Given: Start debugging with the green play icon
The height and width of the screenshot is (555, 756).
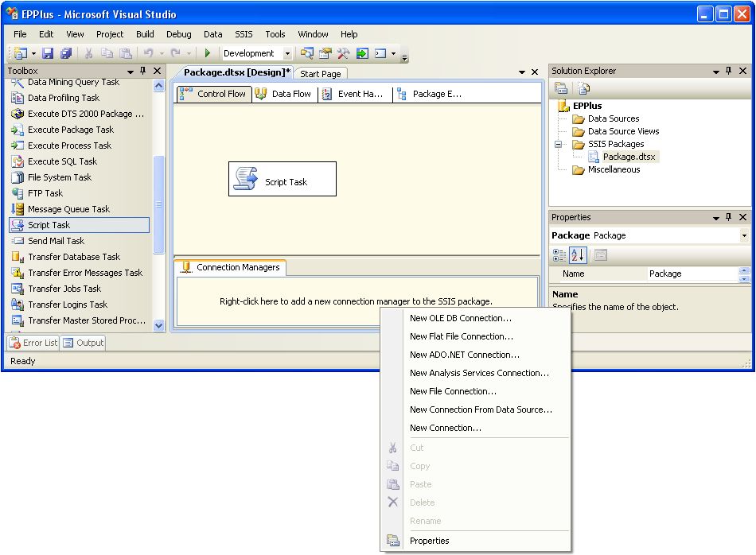Looking at the screenshot, I should coord(208,53).
